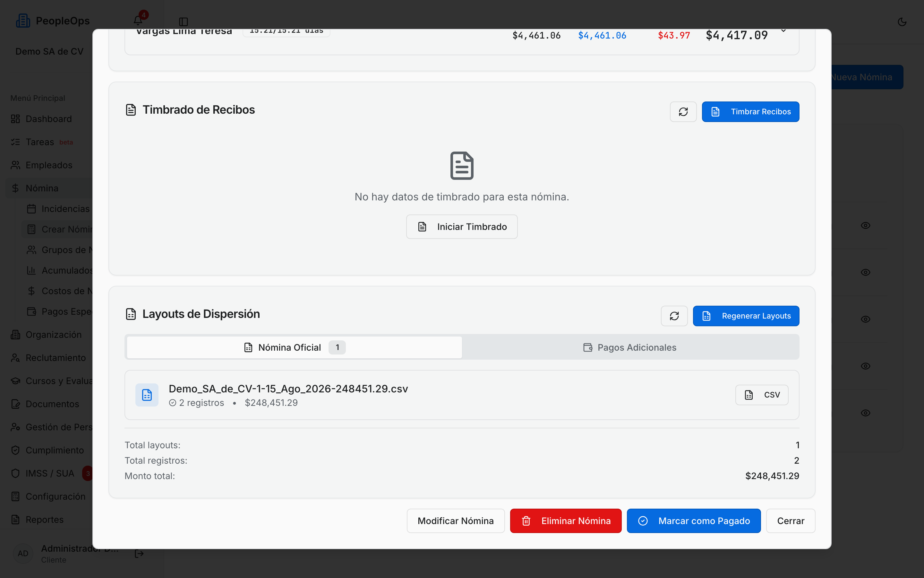
Task: Switch to Pagos Adicionales tab
Action: coord(630,347)
